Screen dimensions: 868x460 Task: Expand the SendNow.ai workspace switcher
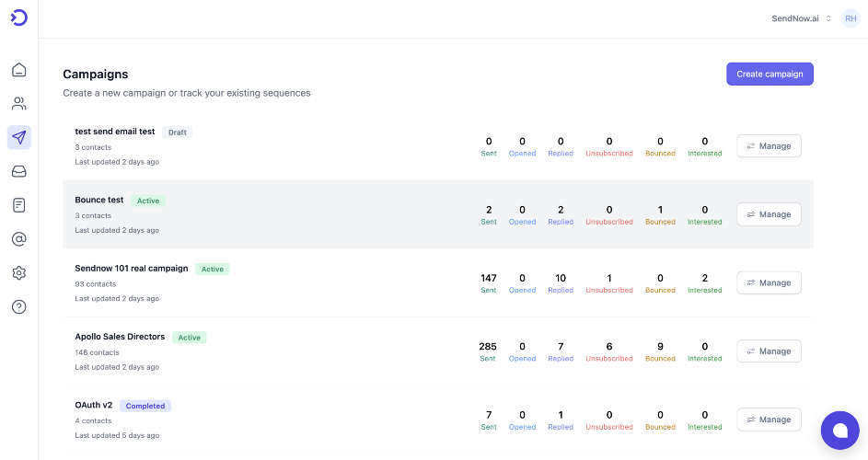tap(801, 18)
